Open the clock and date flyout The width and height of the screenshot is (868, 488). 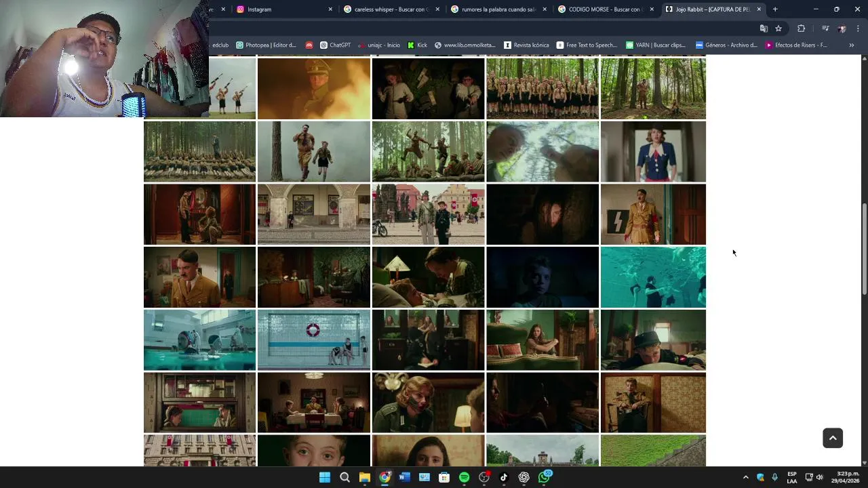pyautogui.click(x=846, y=477)
